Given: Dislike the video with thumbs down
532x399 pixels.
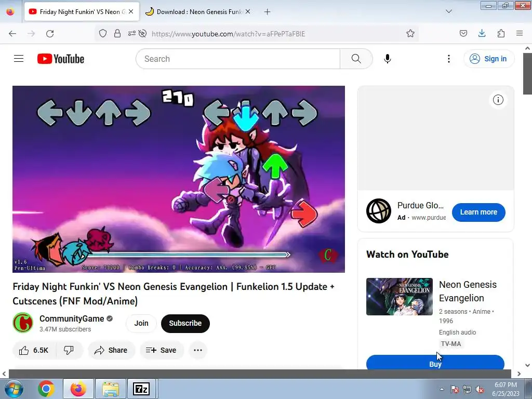Looking at the screenshot, I should point(69,350).
